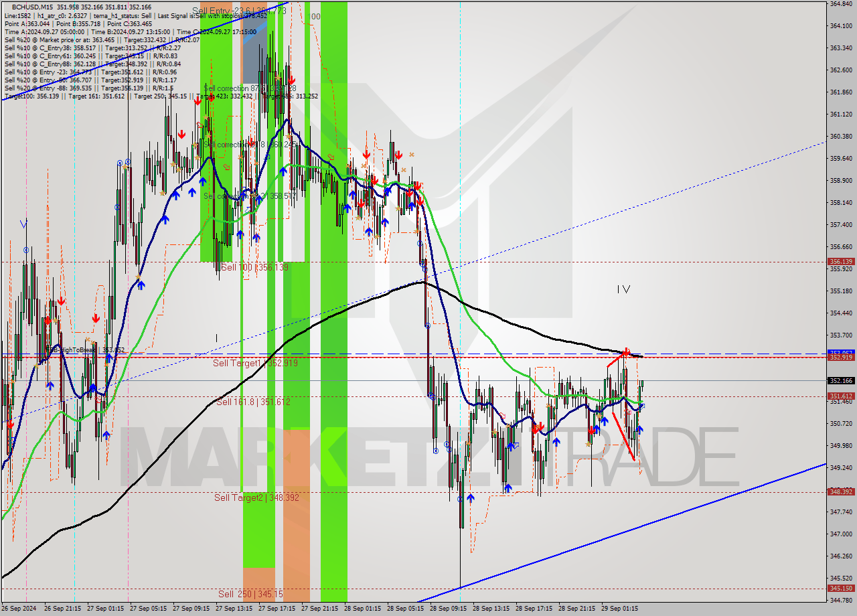Click the 349.240 price axis value

(x=841, y=467)
